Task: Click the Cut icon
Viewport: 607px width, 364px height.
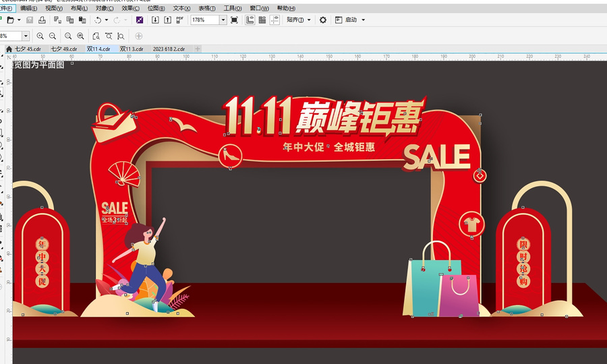Action: click(58, 20)
